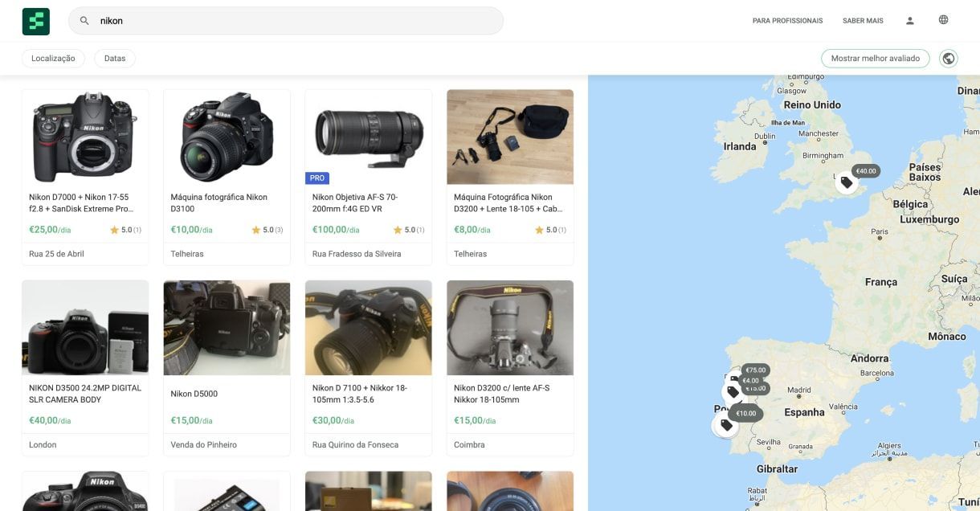The image size is (980, 511).
Task: Click the PRO badge on lens listing
Action: pyautogui.click(x=317, y=178)
